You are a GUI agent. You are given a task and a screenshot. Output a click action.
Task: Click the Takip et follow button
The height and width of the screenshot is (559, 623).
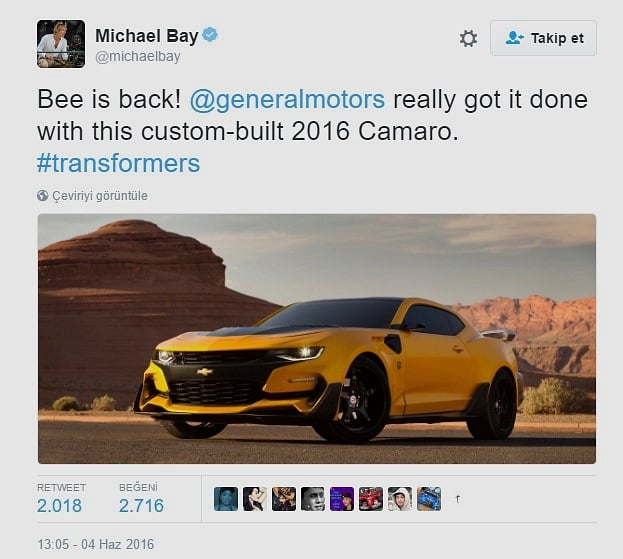(543, 38)
